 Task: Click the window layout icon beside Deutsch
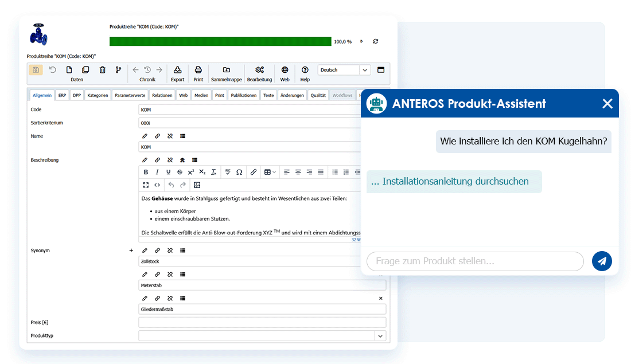[381, 69]
